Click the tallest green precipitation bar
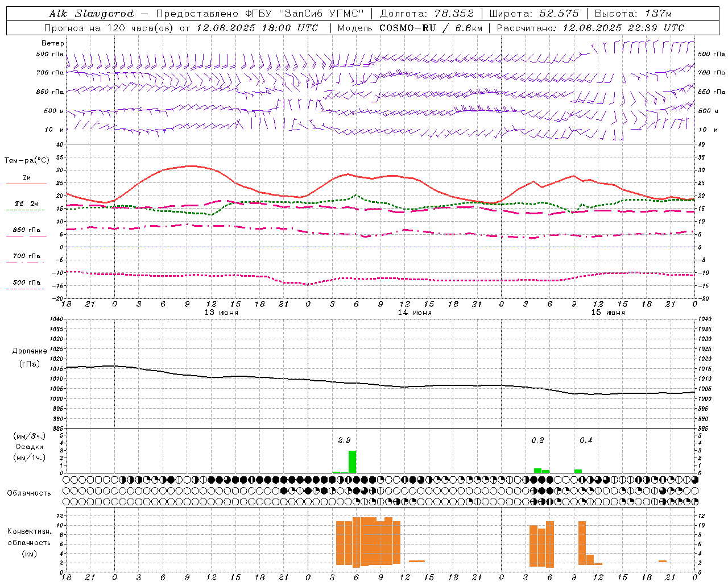 352,462
